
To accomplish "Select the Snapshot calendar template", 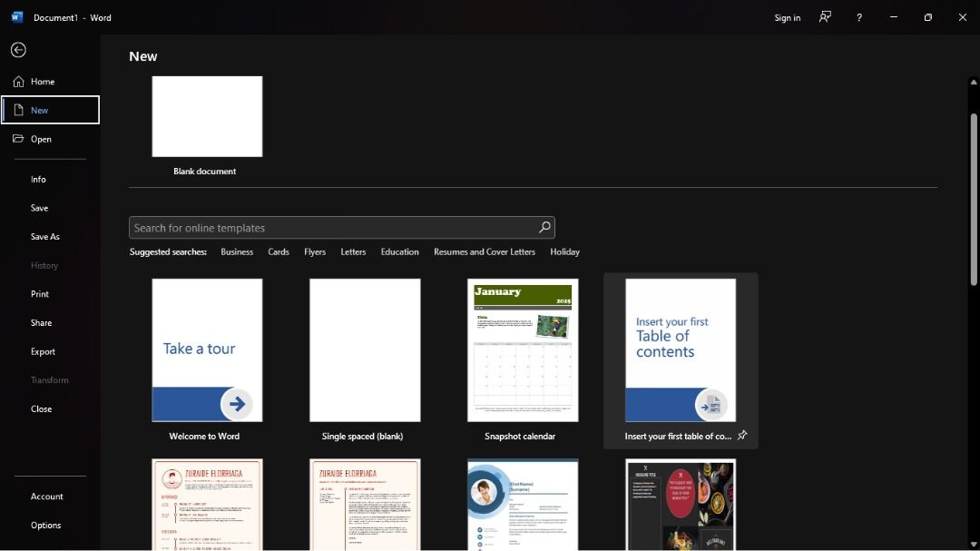I will [x=523, y=350].
